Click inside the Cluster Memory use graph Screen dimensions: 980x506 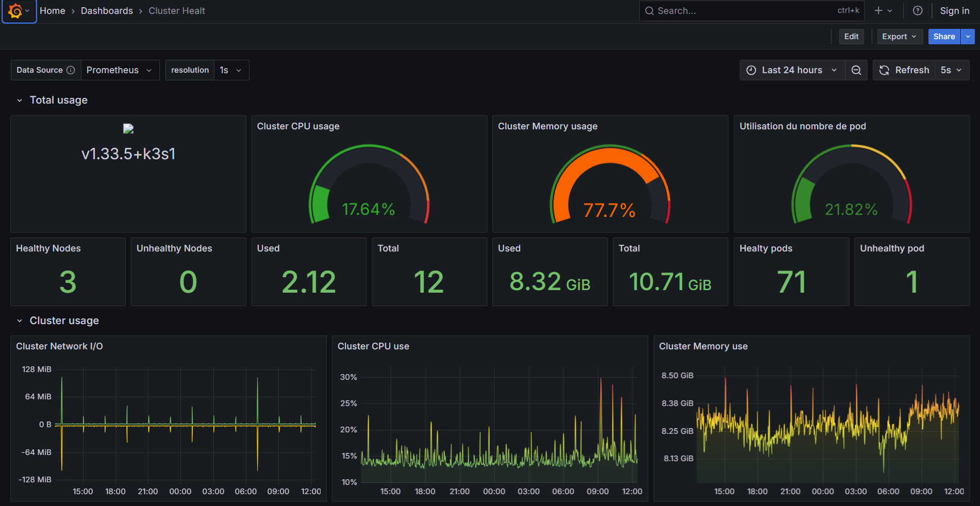click(x=828, y=425)
